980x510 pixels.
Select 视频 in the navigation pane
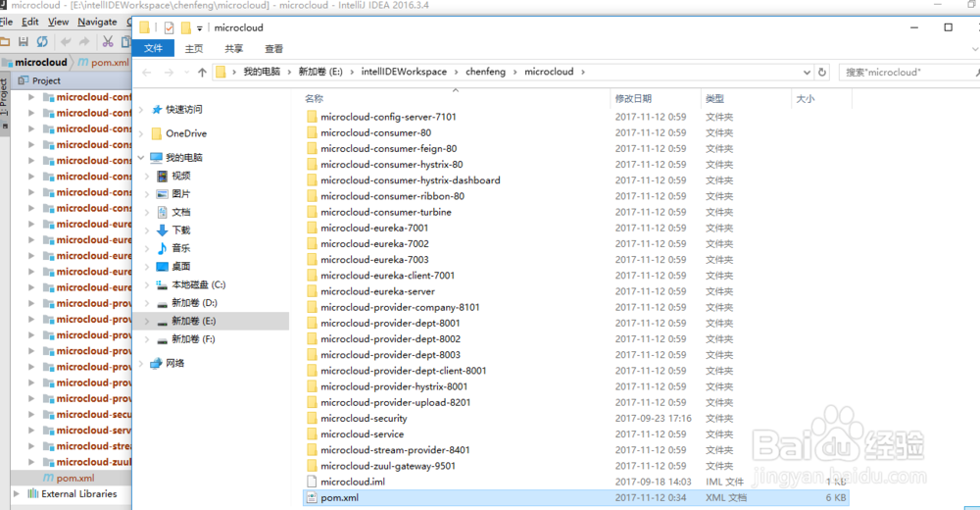(x=173, y=176)
